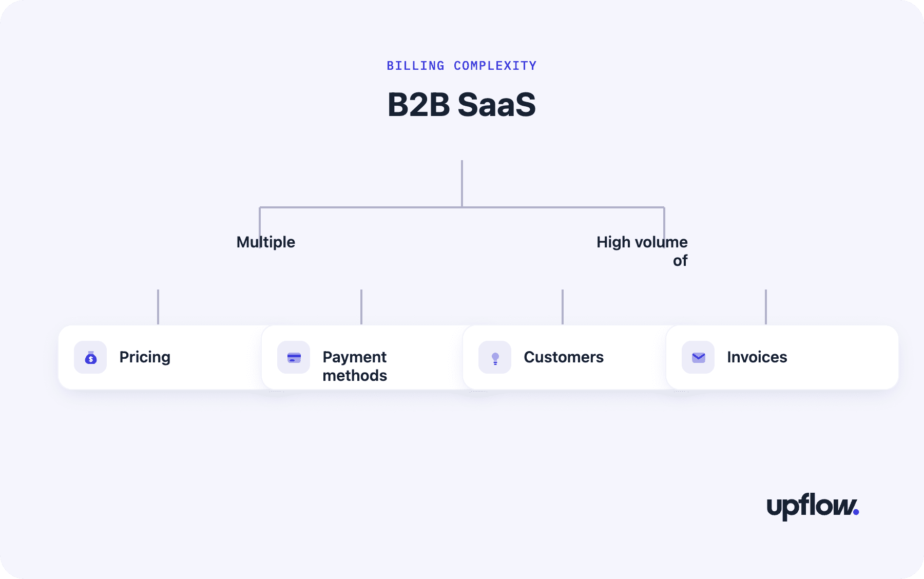Click the Multiple branch label

click(x=266, y=242)
